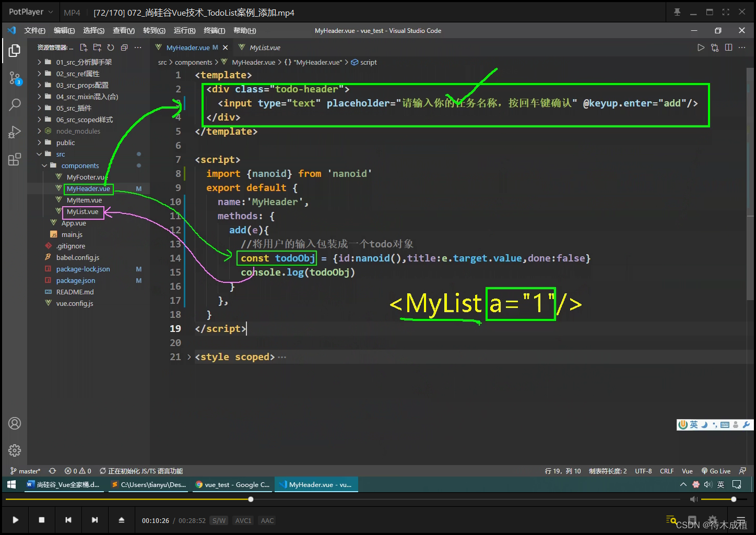756x535 pixels.
Task: Click the Open Changes icon in editor toolbar
Action: pos(715,47)
